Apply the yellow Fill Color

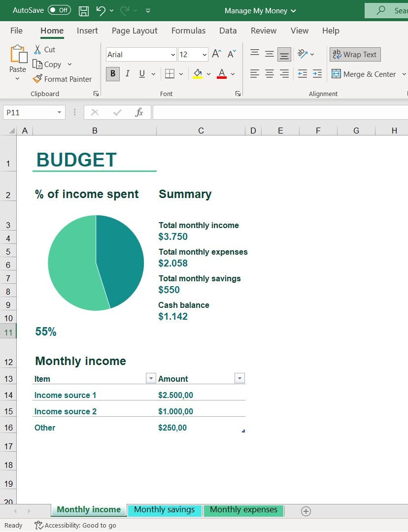coord(198,73)
